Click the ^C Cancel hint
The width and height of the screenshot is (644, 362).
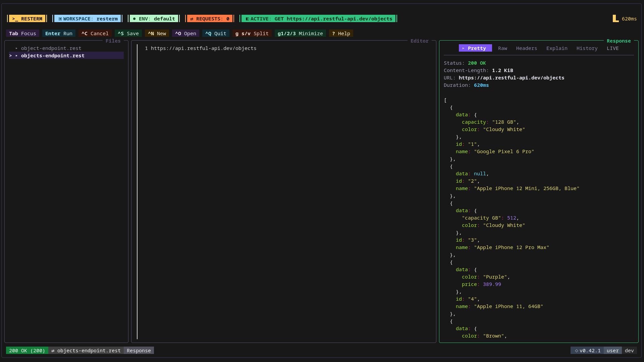[95, 34]
